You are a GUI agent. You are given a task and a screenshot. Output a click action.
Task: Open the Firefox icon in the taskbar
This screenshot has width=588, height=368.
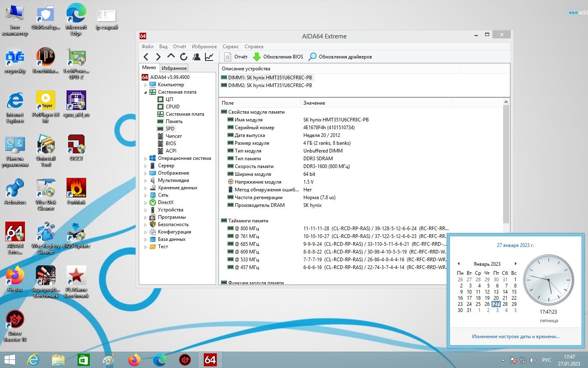[x=134, y=360]
